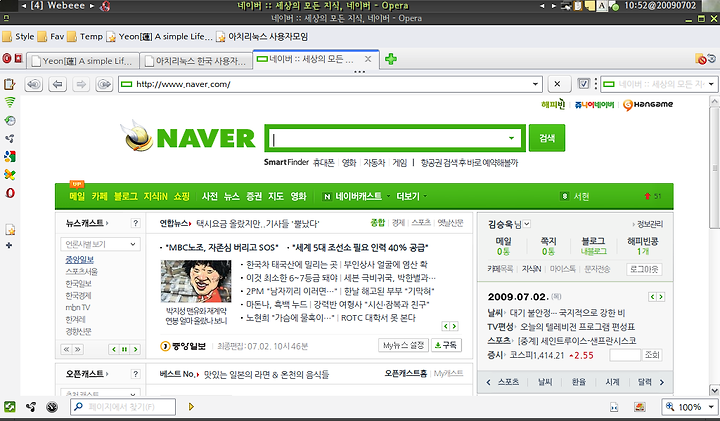Image resolution: width=720 pixels, height=421 pixels.
Task: Switch to the 아치리눅스 한국 사용자 tab
Action: tap(196, 61)
